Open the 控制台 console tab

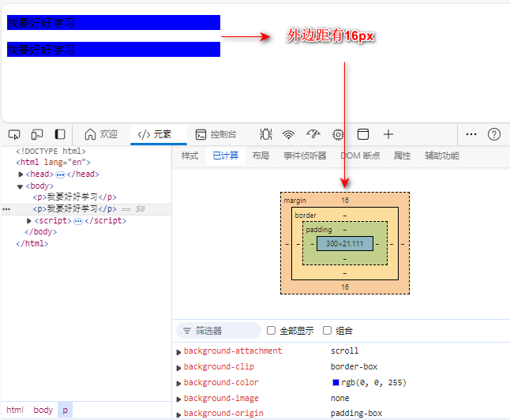(216, 134)
